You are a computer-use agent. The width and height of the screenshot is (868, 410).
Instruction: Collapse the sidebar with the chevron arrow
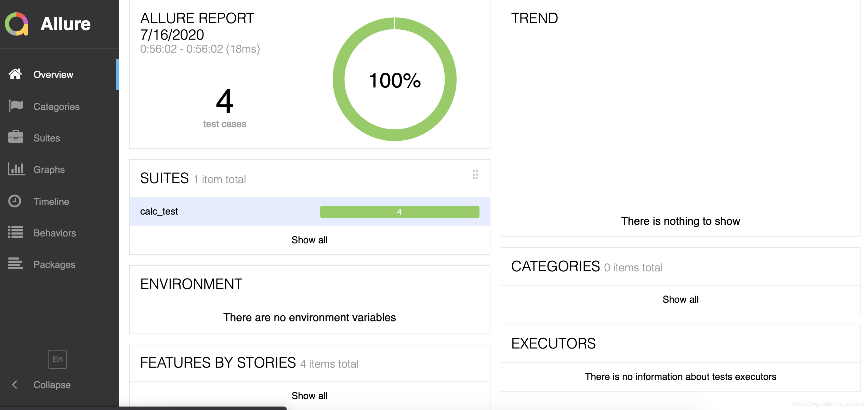tap(15, 385)
